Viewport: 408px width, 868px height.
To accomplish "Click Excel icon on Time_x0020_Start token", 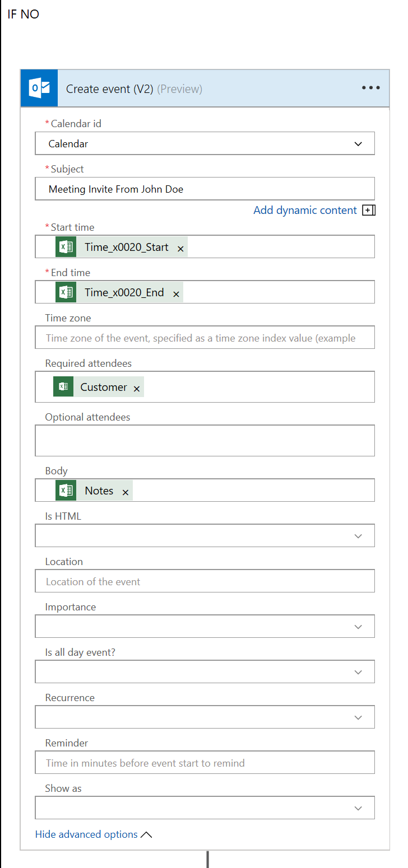I will [x=66, y=247].
